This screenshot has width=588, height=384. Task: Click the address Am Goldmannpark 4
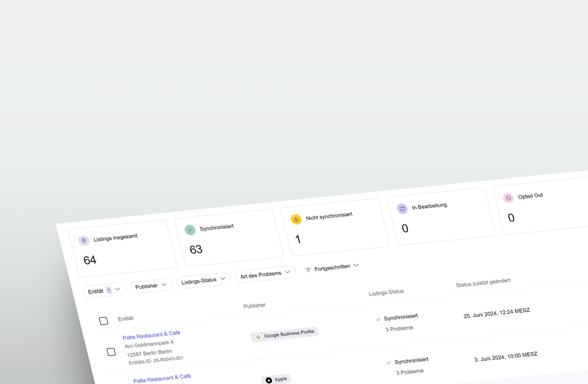click(149, 344)
